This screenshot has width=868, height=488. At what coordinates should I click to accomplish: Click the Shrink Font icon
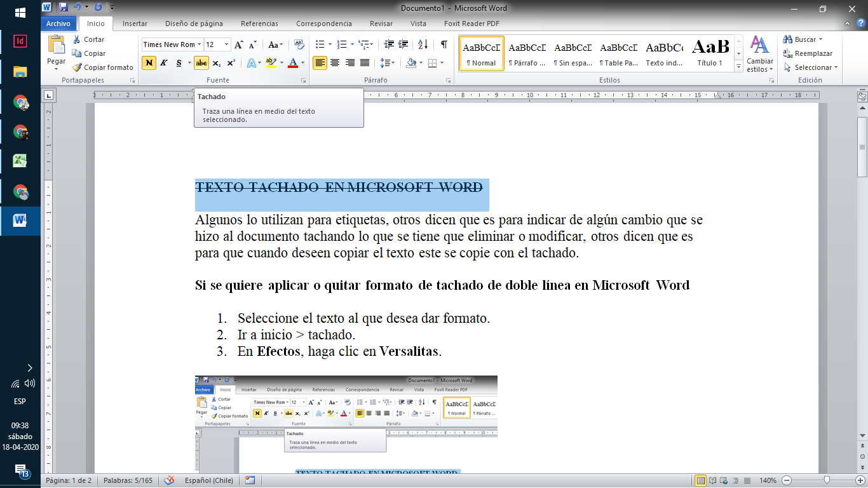coord(253,44)
